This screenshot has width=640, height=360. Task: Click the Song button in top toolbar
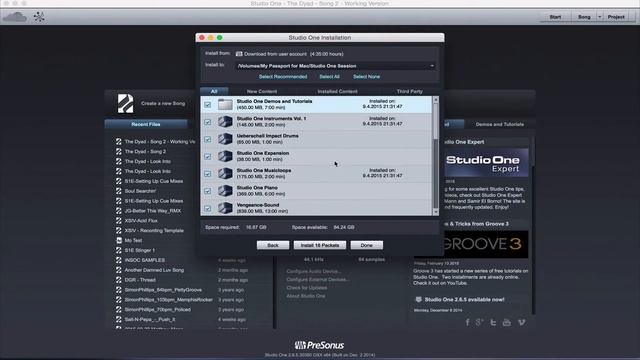[584, 17]
